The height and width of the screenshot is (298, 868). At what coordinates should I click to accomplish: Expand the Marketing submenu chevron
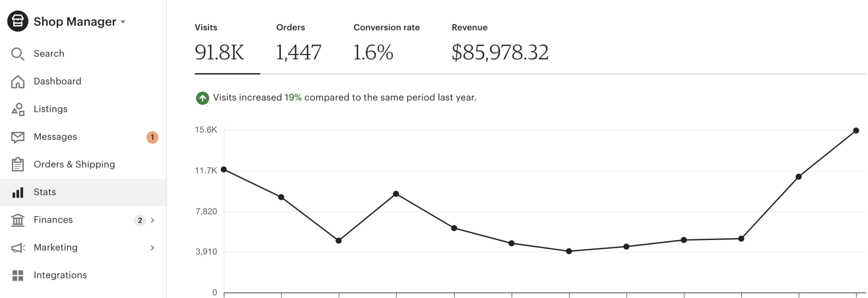[153, 248]
